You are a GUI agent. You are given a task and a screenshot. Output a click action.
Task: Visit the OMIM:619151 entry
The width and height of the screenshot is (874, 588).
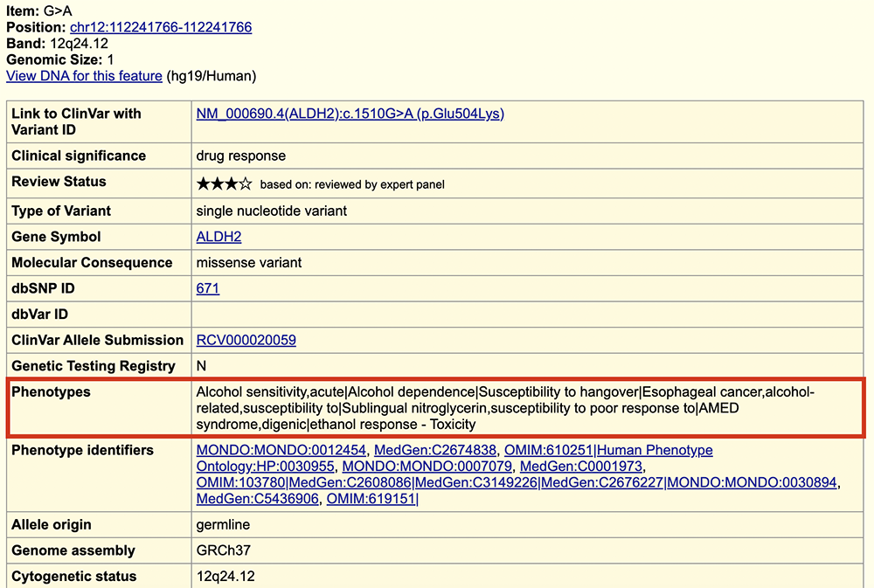pos(371,499)
